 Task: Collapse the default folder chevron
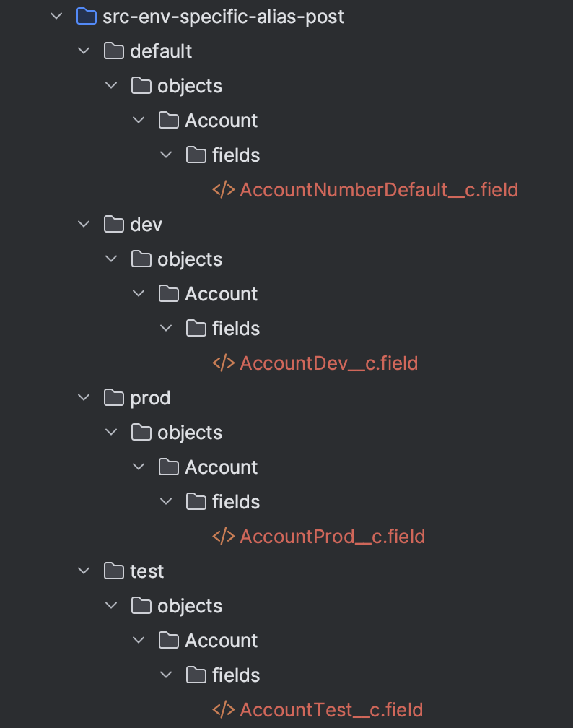pos(84,51)
